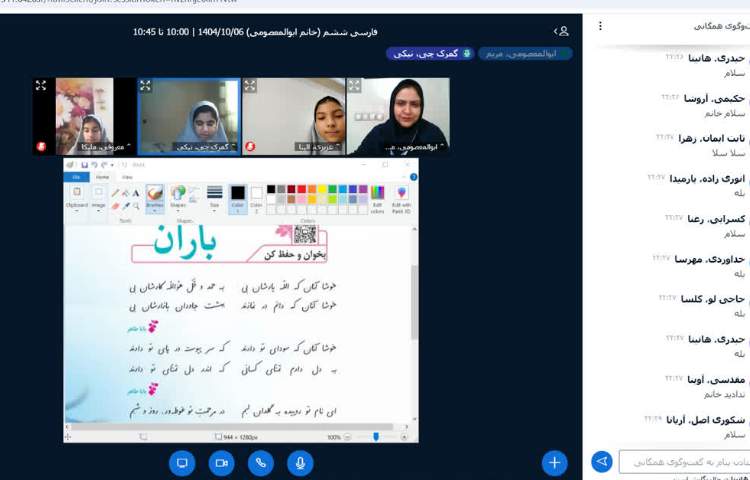The width and height of the screenshot is (750, 480).
Task: Click chat sender name مقدسی، آوینا
Action: (x=716, y=380)
